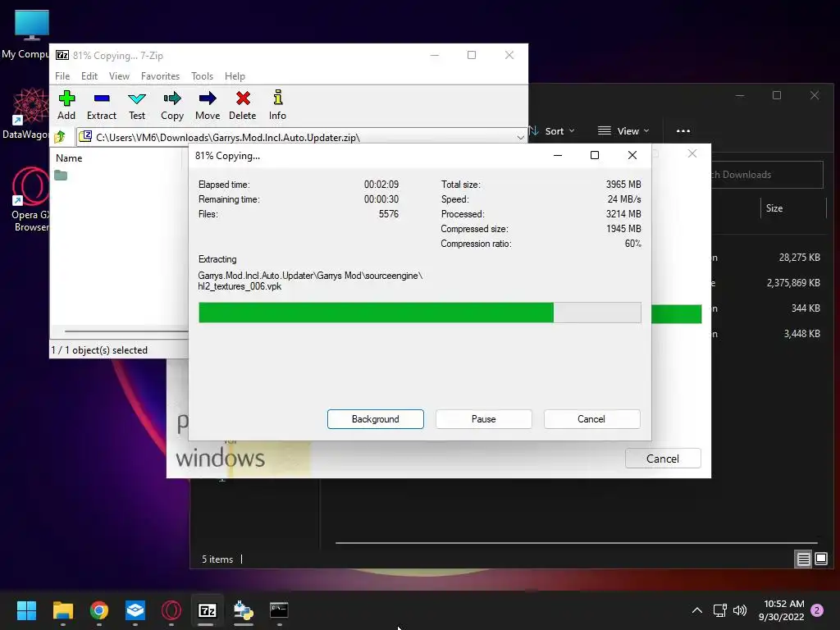Open the View menu in 7-Zip
The width and height of the screenshot is (840, 630).
[119, 76]
